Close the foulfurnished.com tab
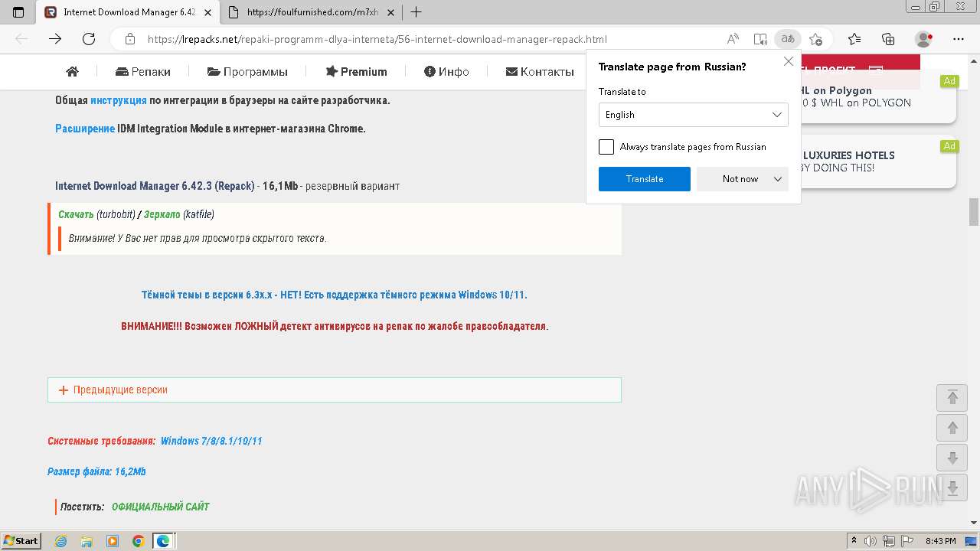Image resolution: width=980 pixels, height=551 pixels. click(x=391, y=12)
